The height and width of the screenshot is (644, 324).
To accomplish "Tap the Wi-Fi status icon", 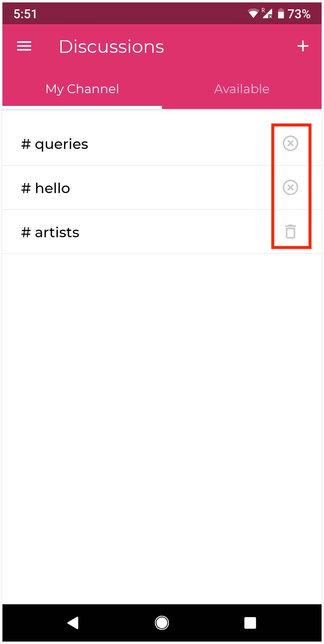I will coord(253,13).
